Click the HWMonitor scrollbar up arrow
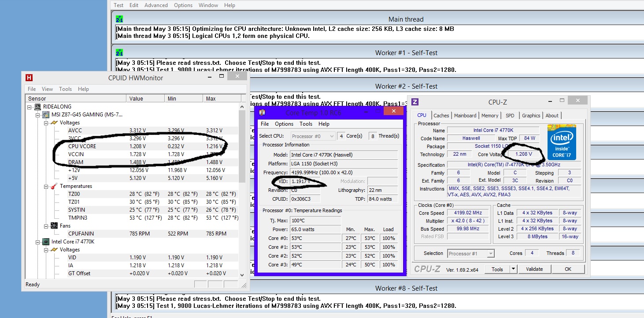 (242, 106)
